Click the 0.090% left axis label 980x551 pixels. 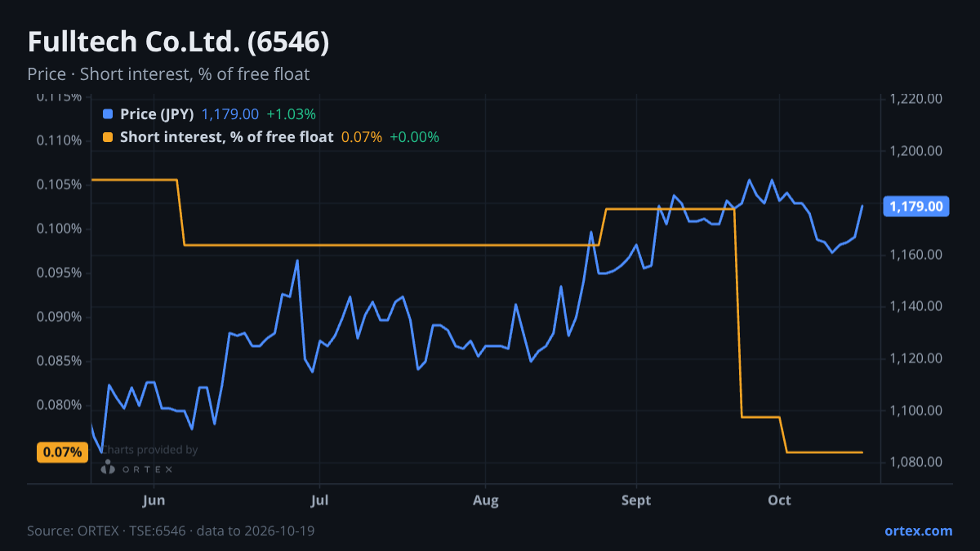pyautogui.click(x=60, y=317)
